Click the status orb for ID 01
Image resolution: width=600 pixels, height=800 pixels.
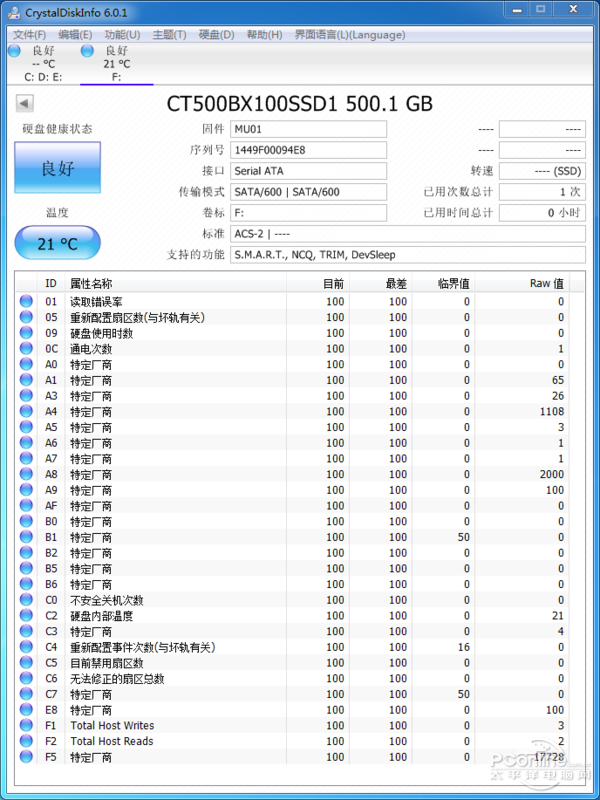[x=26, y=302]
